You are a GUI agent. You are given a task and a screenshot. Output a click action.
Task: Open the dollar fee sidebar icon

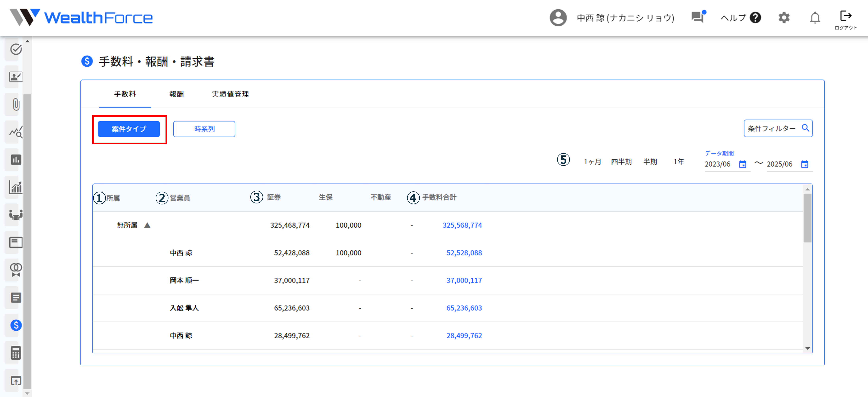(16, 326)
